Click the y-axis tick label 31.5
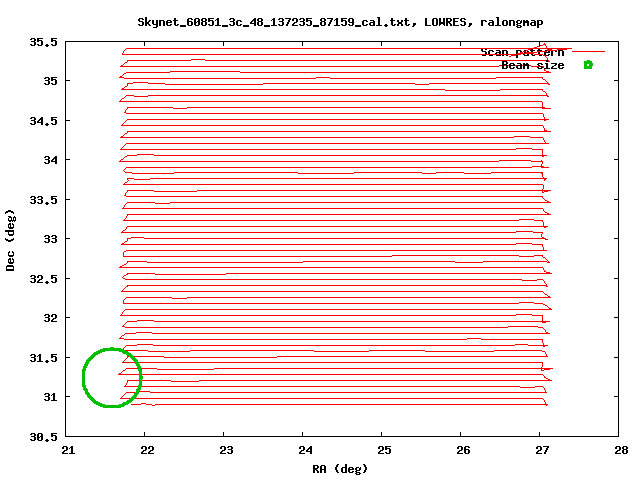 coord(43,358)
